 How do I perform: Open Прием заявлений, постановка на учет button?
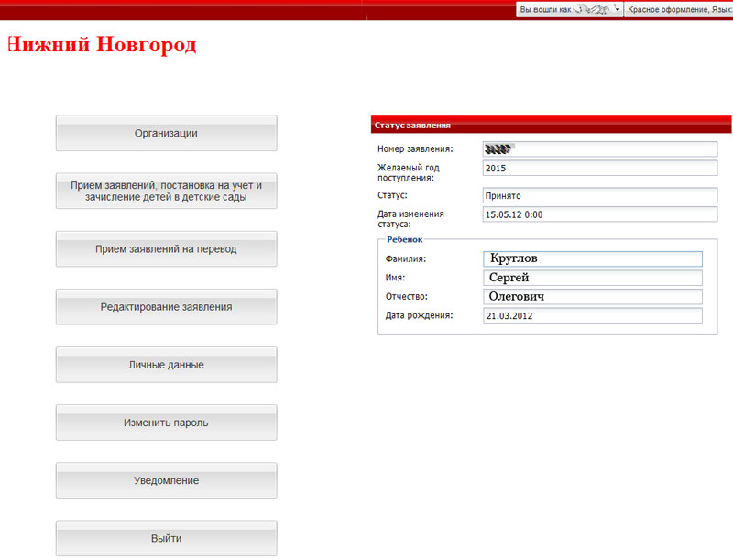pos(166,192)
